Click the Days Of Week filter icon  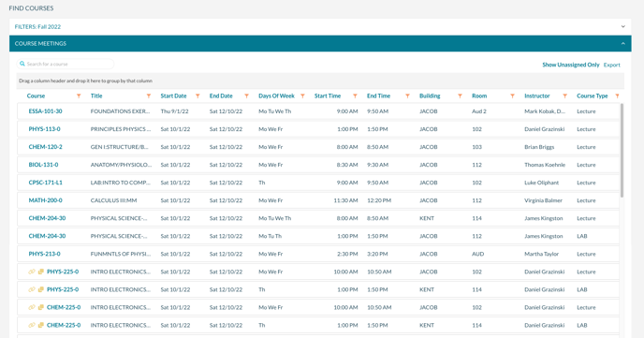pyautogui.click(x=302, y=96)
